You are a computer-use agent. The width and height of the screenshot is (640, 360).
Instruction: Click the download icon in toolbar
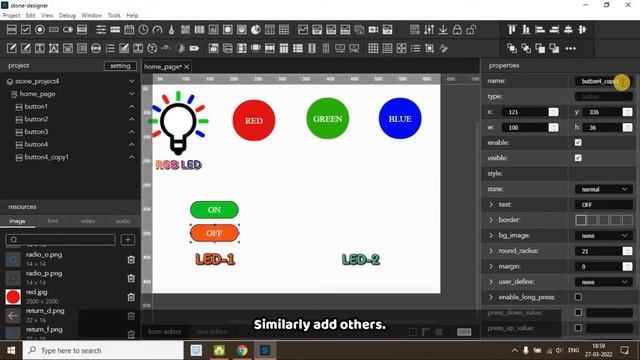[443, 29]
